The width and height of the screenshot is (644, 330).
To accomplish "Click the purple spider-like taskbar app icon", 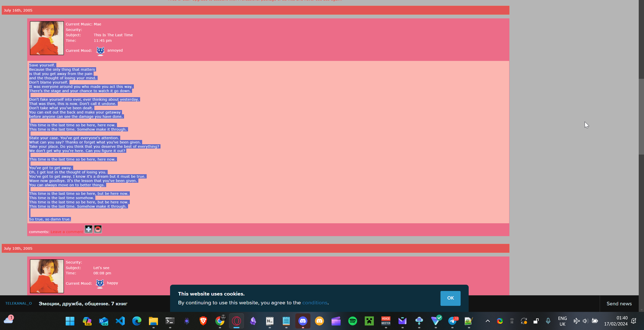I will coord(187,321).
